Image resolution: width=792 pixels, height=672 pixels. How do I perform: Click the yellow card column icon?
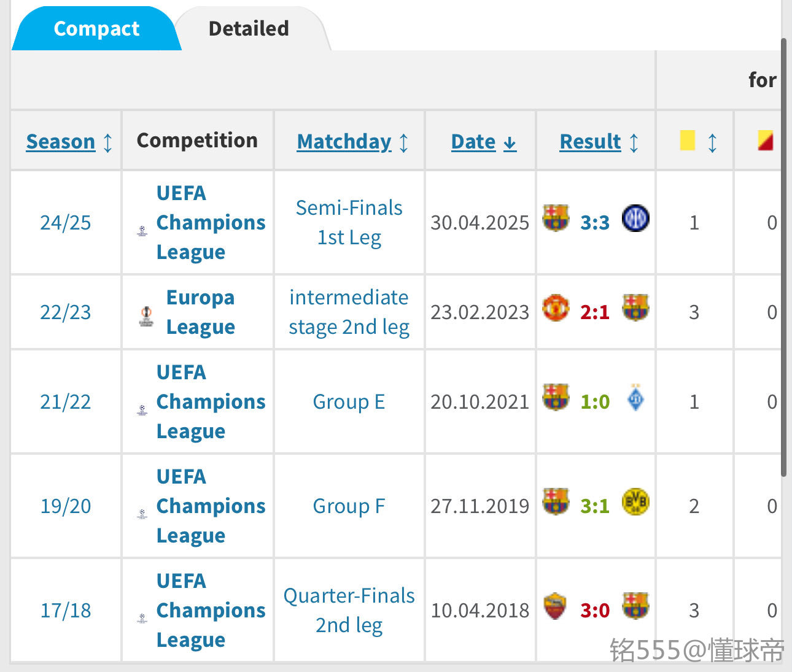coord(688,141)
